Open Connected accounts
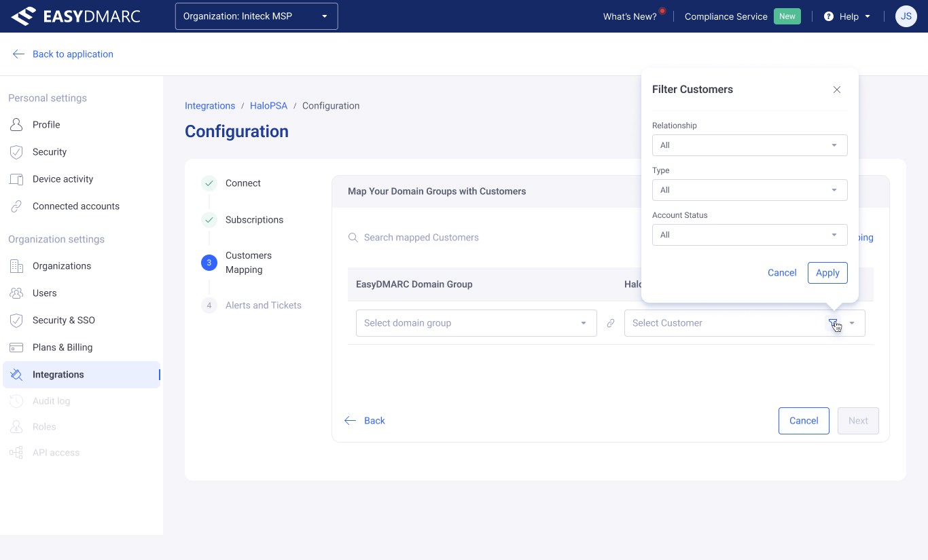This screenshot has height=560, width=928. 76,206
